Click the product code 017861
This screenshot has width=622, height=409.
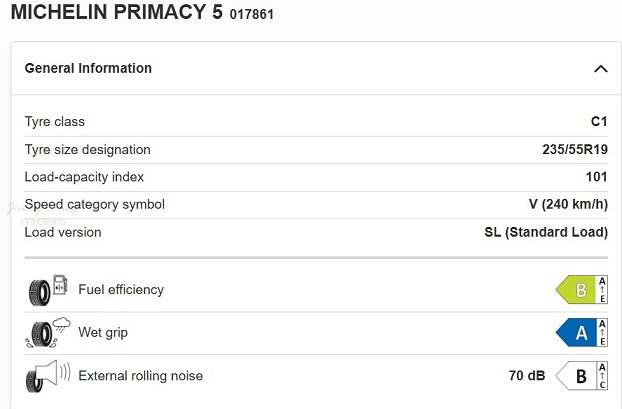(251, 16)
